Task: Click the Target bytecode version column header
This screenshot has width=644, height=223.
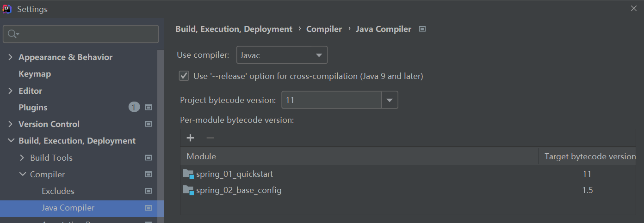Action: (587, 157)
